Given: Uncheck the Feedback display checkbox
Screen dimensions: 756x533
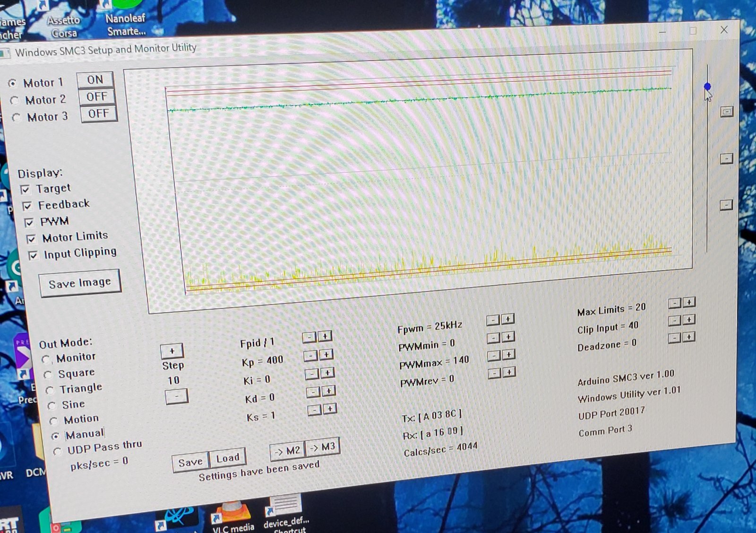Looking at the screenshot, I should tap(27, 206).
